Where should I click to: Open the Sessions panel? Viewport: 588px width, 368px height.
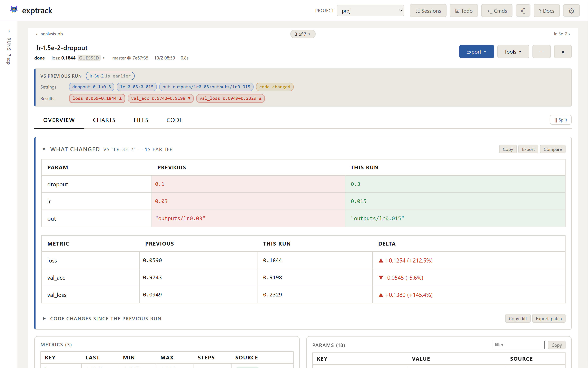coord(428,11)
